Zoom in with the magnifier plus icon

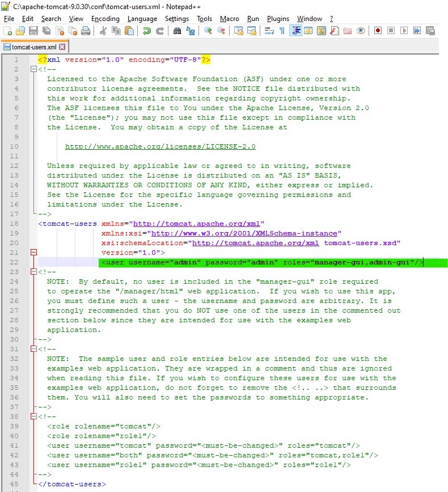[x=208, y=31]
